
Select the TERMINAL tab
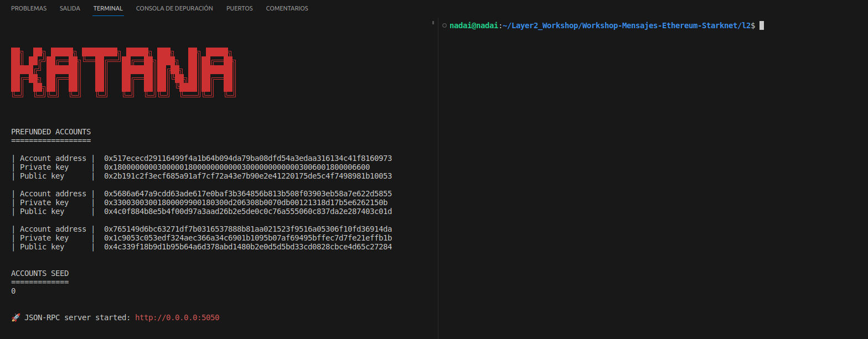pyautogui.click(x=108, y=8)
